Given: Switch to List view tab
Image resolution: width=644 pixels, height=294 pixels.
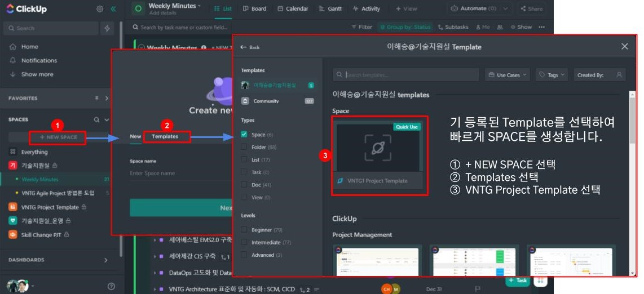Looking at the screenshot, I should click(x=223, y=8).
